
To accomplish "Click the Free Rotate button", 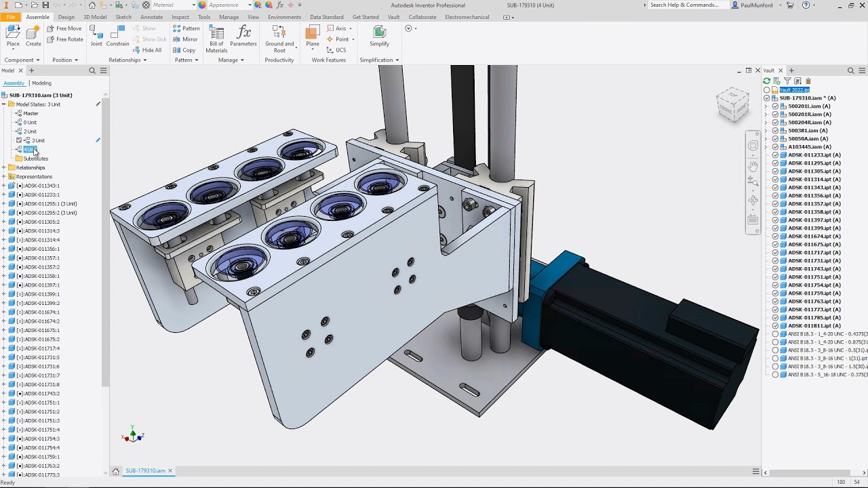I will (x=65, y=39).
